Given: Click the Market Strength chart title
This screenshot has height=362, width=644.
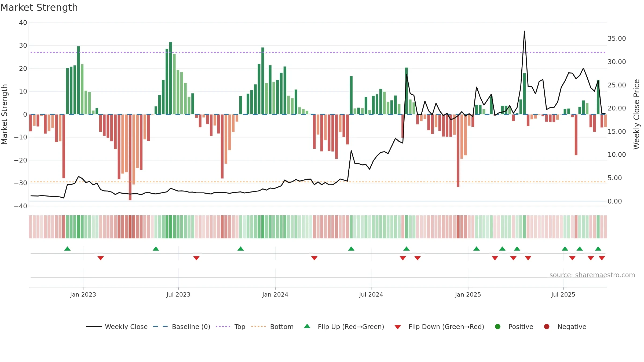Looking at the screenshot, I should click(x=39, y=8).
